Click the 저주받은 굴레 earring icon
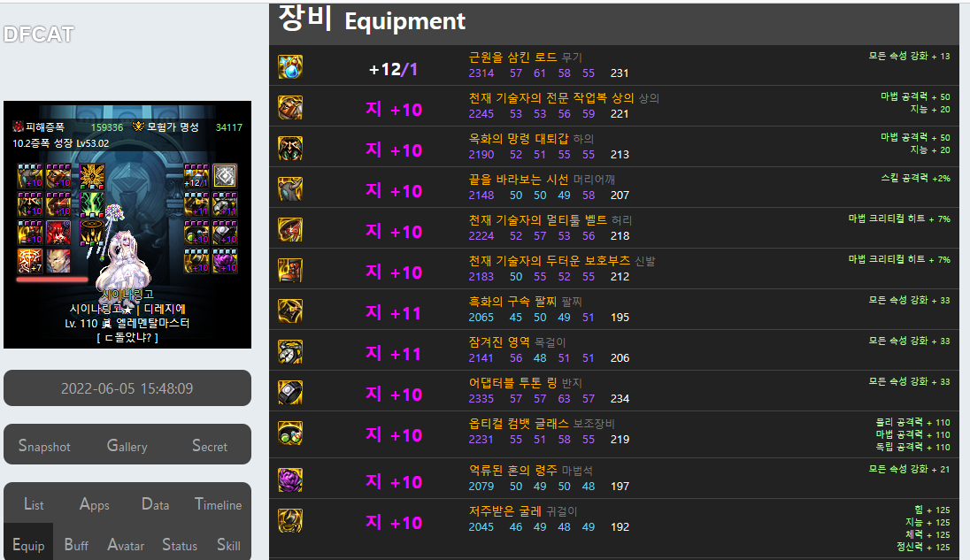Viewport: 970px width, 560px height. coord(290,520)
